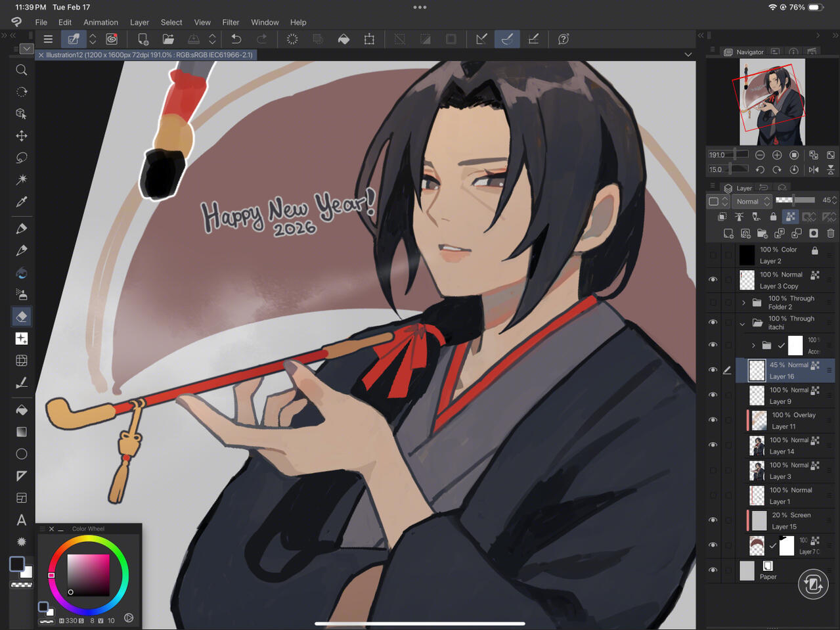
Task: Open the Filter menu
Action: pyautogui.click(x=231, y=22)
